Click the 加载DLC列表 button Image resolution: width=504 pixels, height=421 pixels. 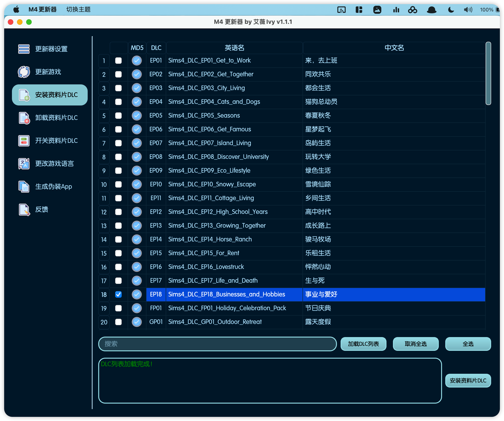[363, 344]
